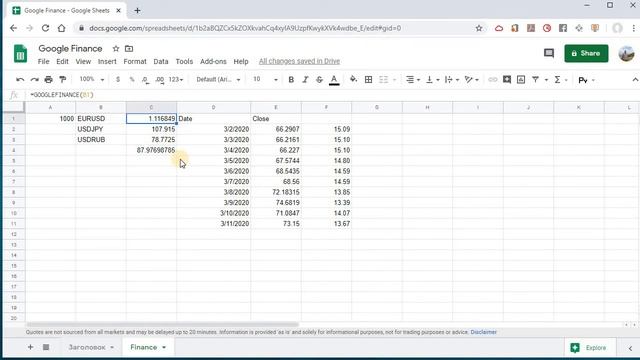The image size is (640, 360).
Task: Format as percent icon
Action: [132, 80]
